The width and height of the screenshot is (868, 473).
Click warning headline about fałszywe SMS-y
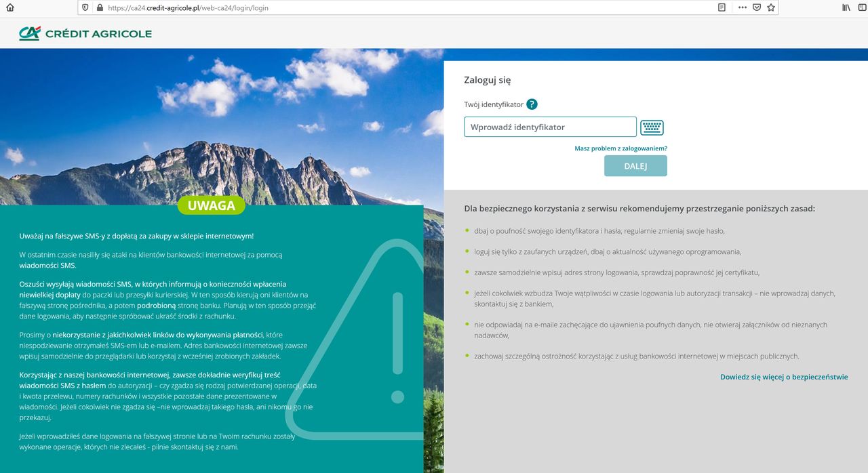136,236
